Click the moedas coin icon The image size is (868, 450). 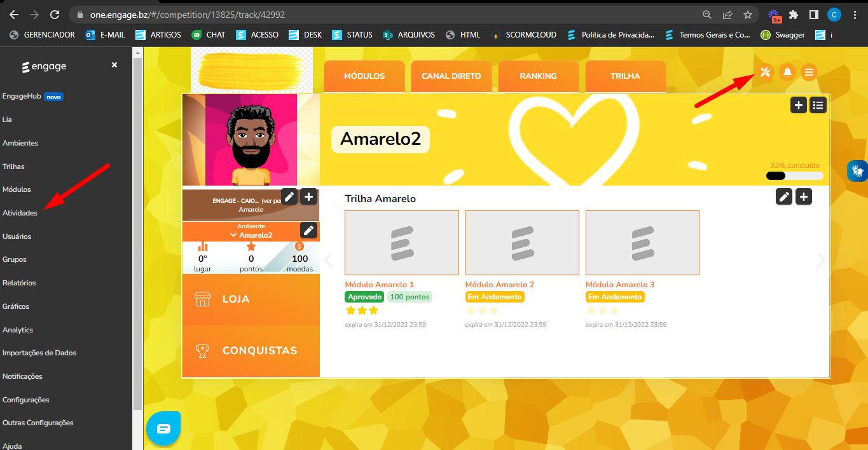point(300,247)
